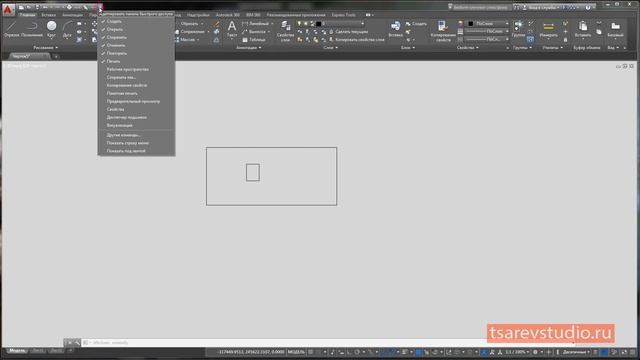The width and height of the screenshot is (640, 360).
Task: Click the МОДЕЛЬ button in status bar
Action: [296, 352]
